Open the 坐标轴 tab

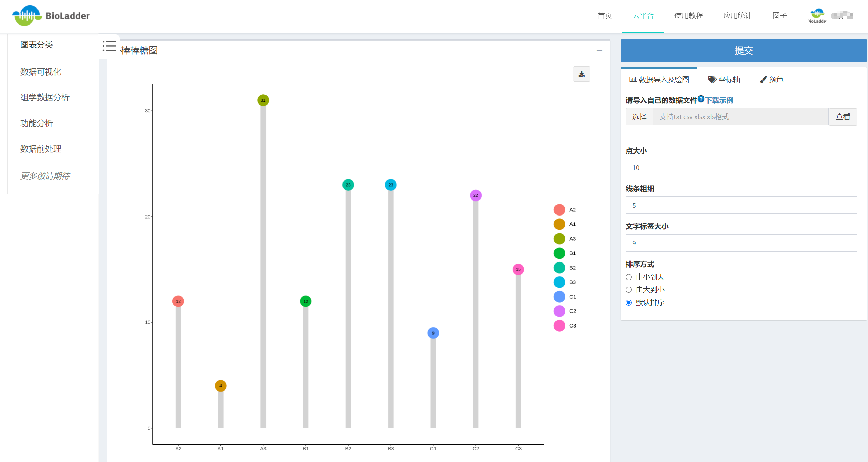[x=724, y=80]
